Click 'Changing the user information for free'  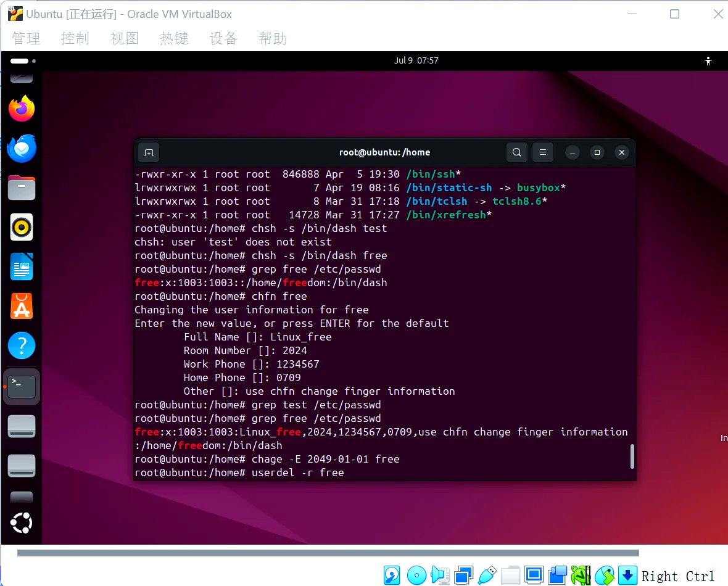coord(252,310)
